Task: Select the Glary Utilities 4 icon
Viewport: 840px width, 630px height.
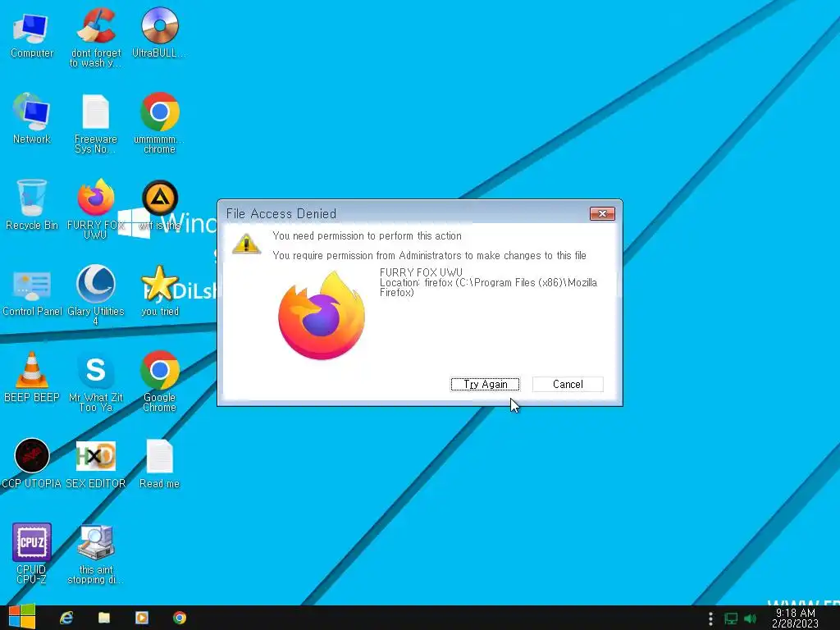Action: click(95, 295)
